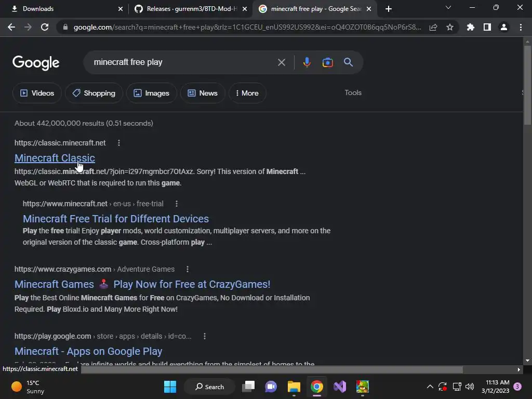This screenshot has height=399, width=532.
Task: Click inside the Google search input
Action: [x=183, y=62]
